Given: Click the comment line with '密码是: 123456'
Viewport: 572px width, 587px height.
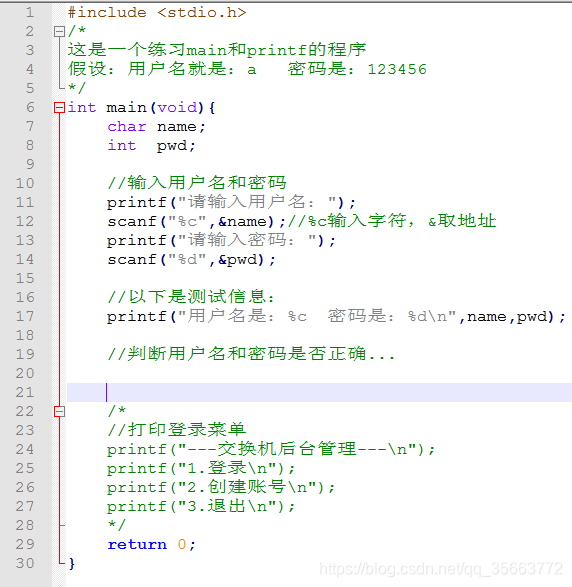Looking at the screenshot, I should (x=247, y=69).
